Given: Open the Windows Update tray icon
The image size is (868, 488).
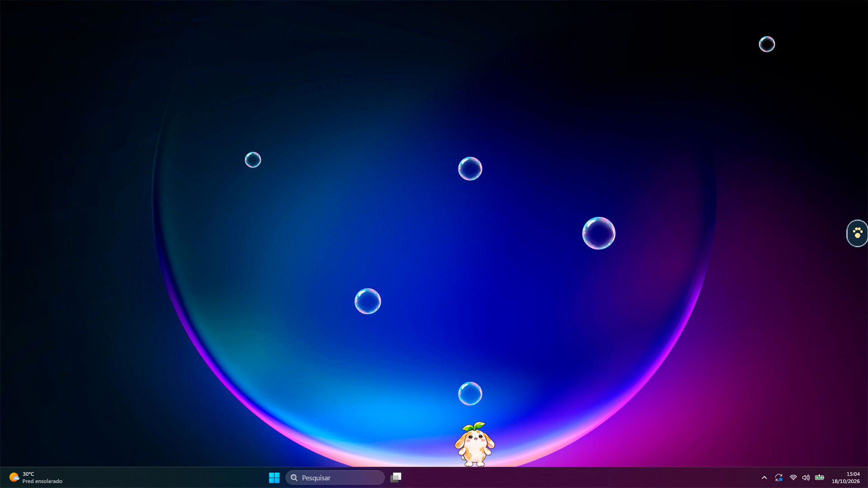Looking at the screenshot, I should (778, 478).
